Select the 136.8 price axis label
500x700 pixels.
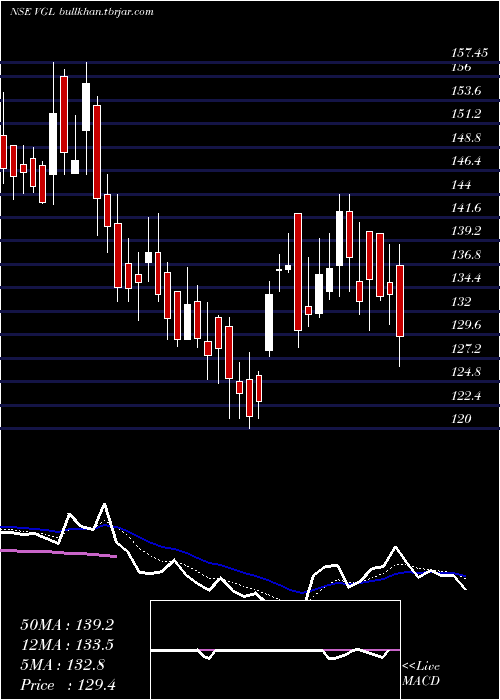click(467, 255)
